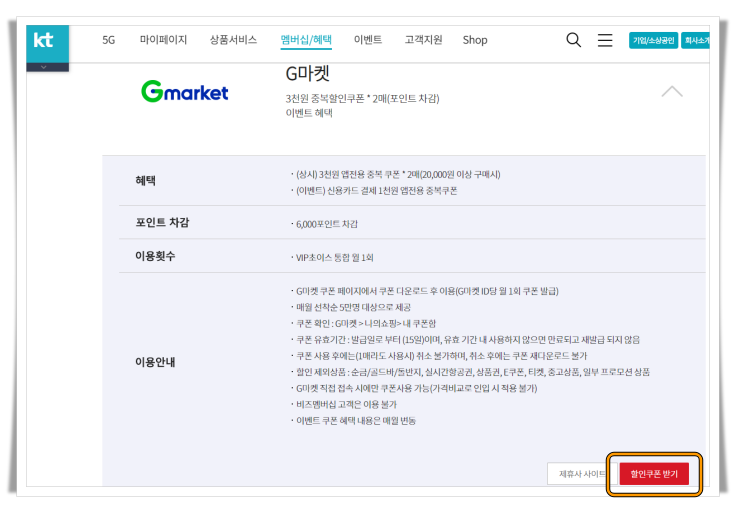Select the 멤버십/혜택 menu
This screenshot has height=513, width=736.
pyautogui.click(x=306, y=40)
